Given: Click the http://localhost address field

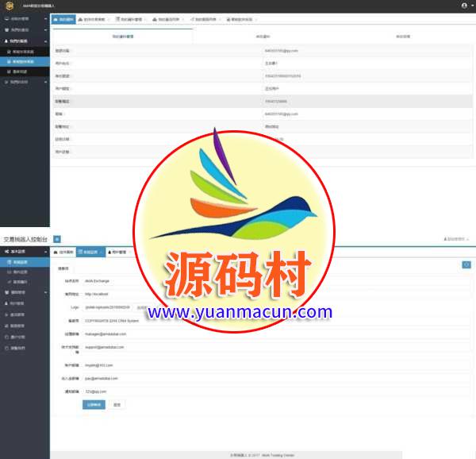Looking at the screenshot, I should pyautogui.click(x=276, y=294).
